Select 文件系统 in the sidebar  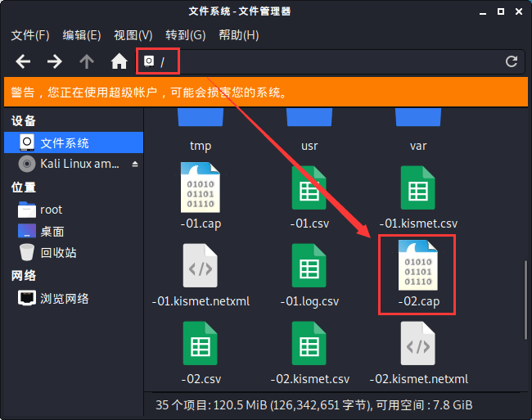point(74,142)
